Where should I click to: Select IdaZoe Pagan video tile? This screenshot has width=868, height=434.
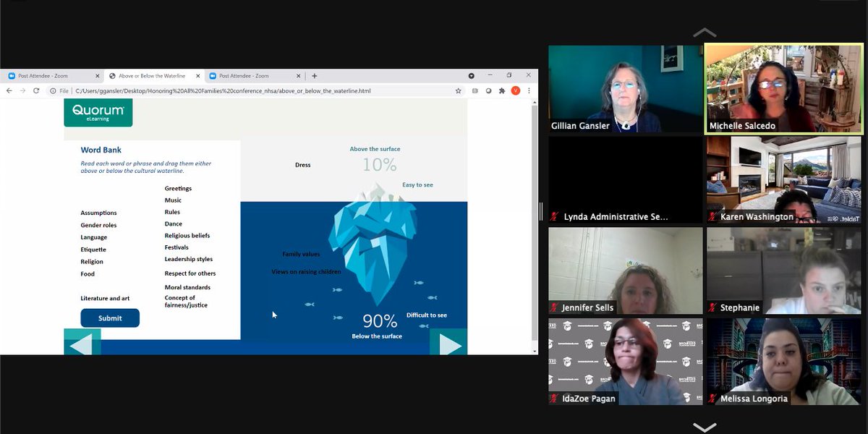click(626, 362)
